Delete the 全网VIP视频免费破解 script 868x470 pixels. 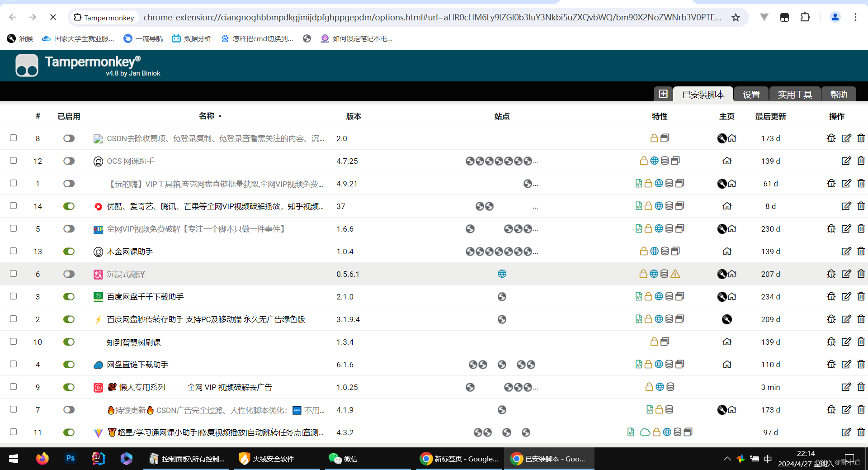tap(861, 228)
